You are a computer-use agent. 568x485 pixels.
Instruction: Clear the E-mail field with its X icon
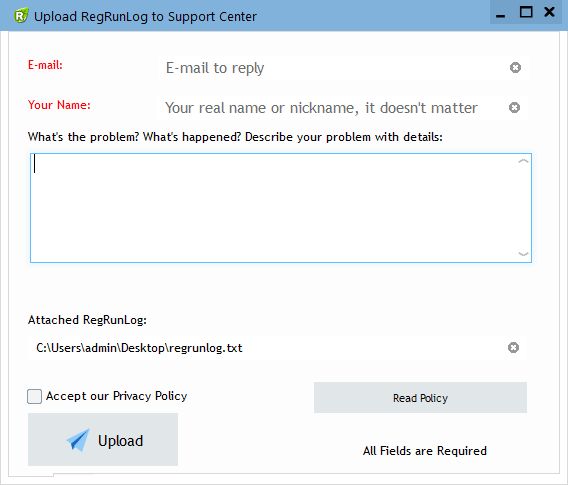(515, 68)
